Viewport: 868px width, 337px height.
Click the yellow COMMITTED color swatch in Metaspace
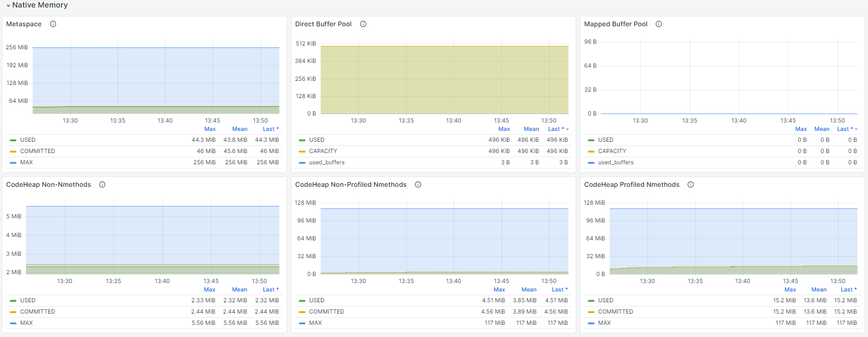click(x=13, y=151)
